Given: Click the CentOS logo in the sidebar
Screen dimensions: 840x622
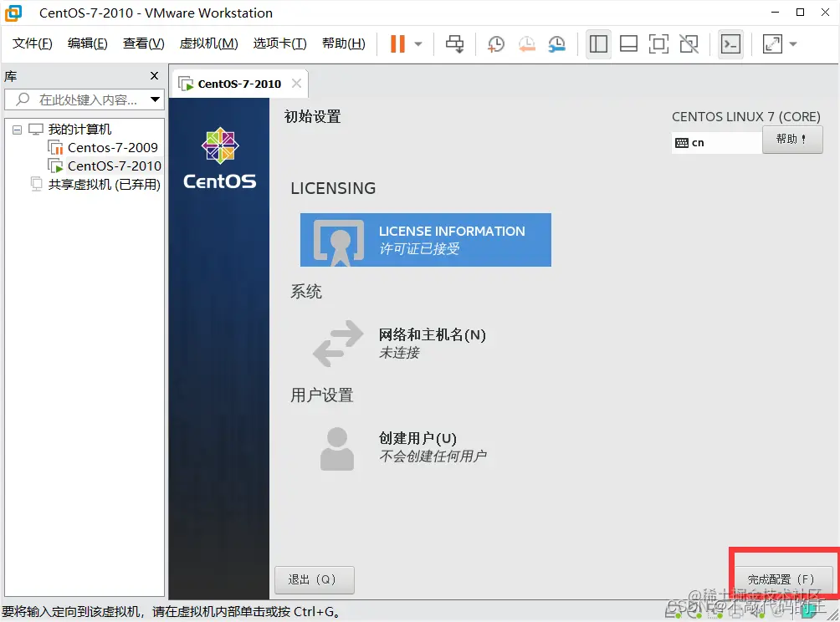Looking at the screenshot, I should (x=220, y=159).
